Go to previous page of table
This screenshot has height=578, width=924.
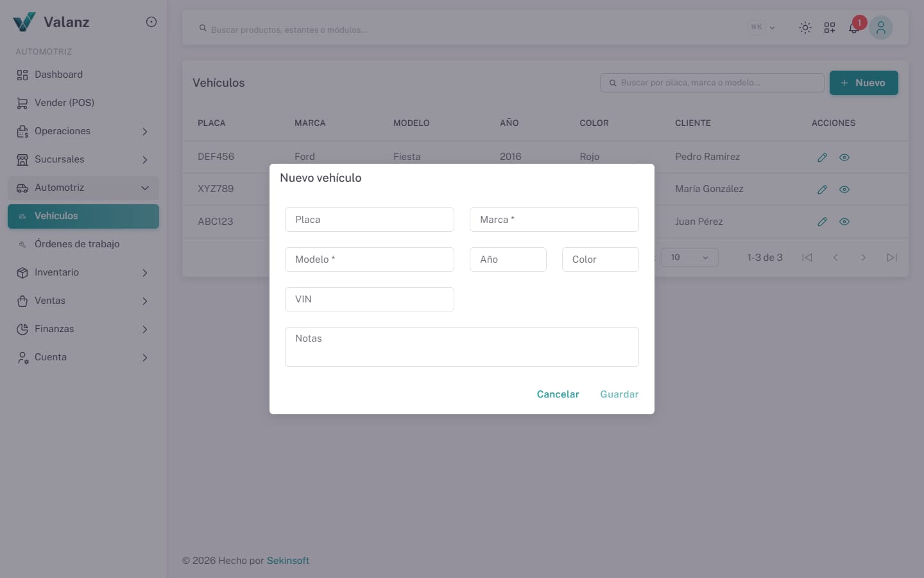coord(835,258)
